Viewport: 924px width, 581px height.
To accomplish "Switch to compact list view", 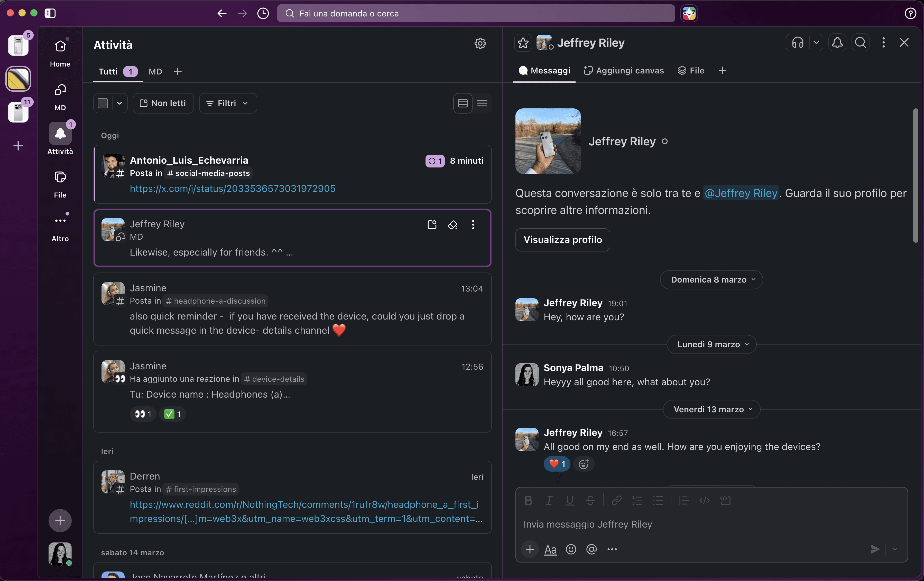I will click(x=482, y=103).
